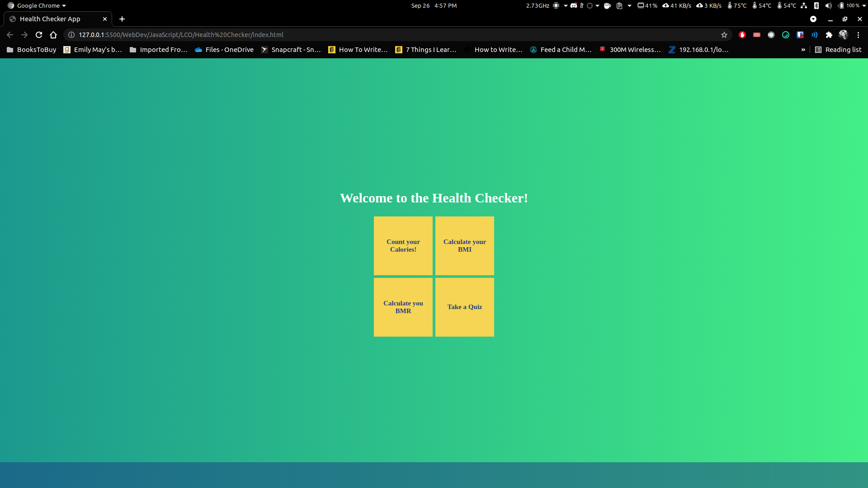This screenshot has height=488, width=868.
Task: Open Chrome three-dot menu
Action: point(858,35)
